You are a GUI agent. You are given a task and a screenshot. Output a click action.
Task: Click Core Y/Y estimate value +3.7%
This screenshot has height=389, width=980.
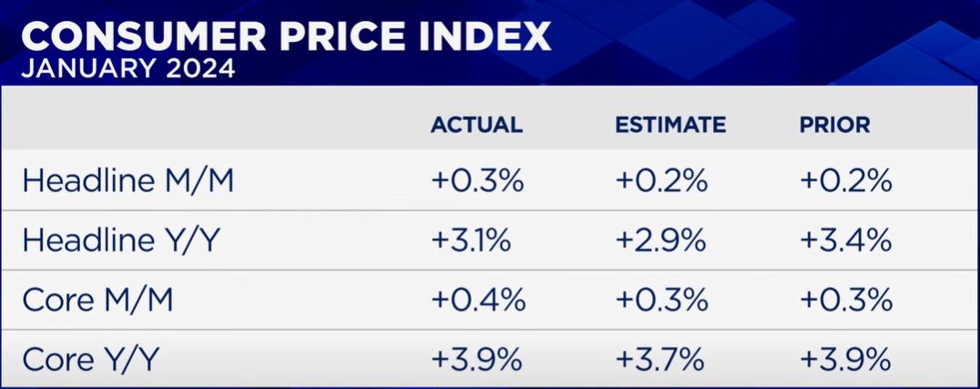(x=661, y=360)
